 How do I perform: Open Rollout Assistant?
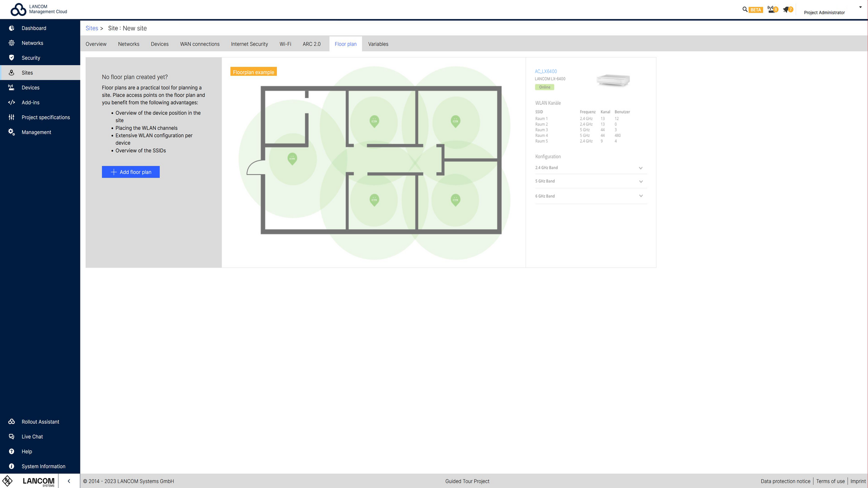(40, 422)
